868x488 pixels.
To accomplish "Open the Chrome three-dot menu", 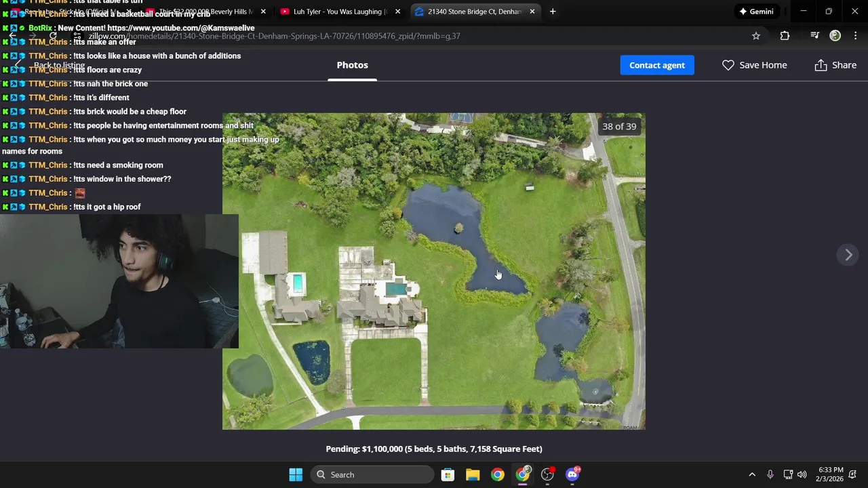I will (x=855, y=36).
